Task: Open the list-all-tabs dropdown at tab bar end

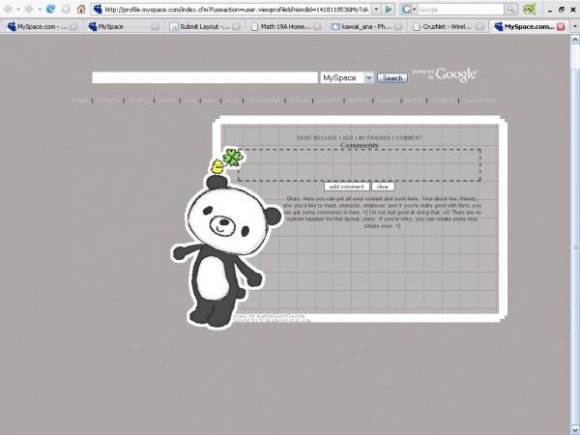Action: click(575, 26)
